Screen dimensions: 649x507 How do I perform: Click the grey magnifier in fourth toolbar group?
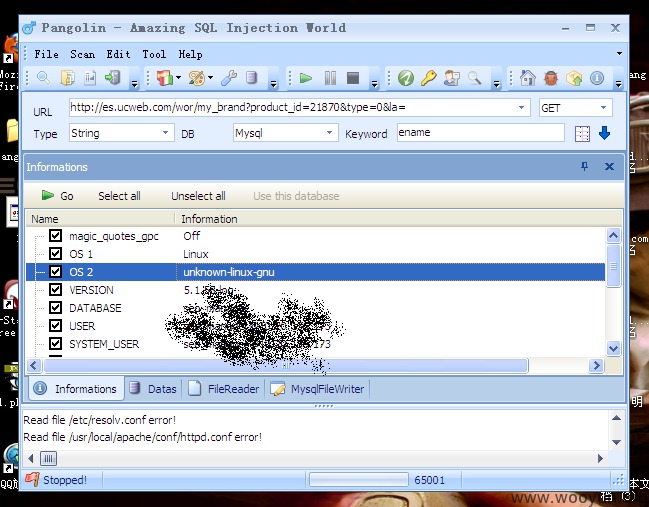(474, 78)
